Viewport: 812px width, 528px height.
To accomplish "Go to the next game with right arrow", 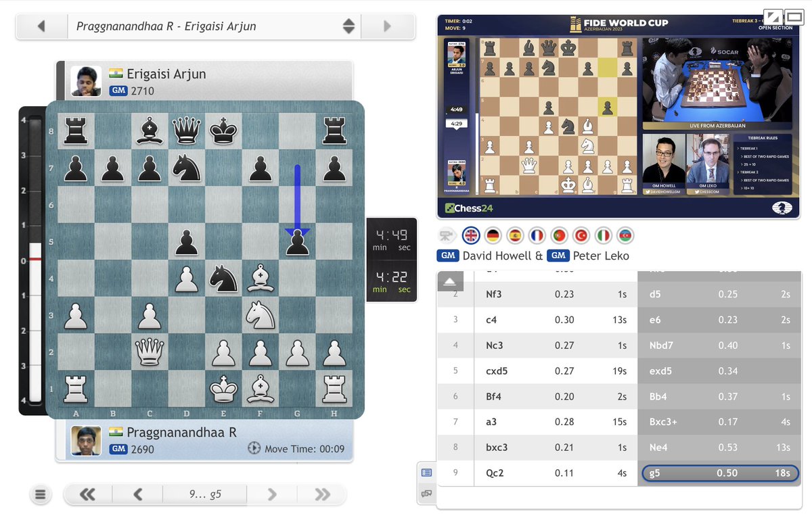I will click(388, 26).
